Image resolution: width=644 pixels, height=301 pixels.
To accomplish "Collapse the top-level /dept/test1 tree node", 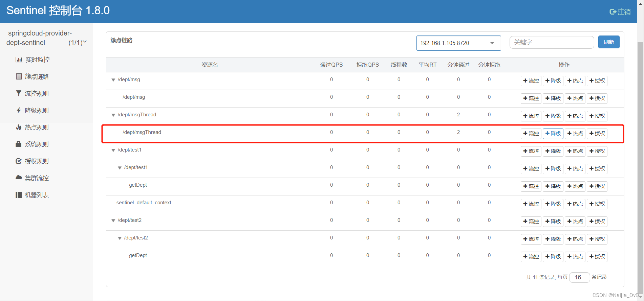I will click(113, 150).
